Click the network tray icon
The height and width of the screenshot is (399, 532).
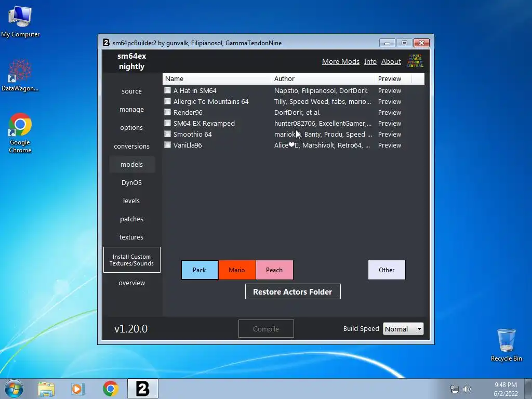454,389
